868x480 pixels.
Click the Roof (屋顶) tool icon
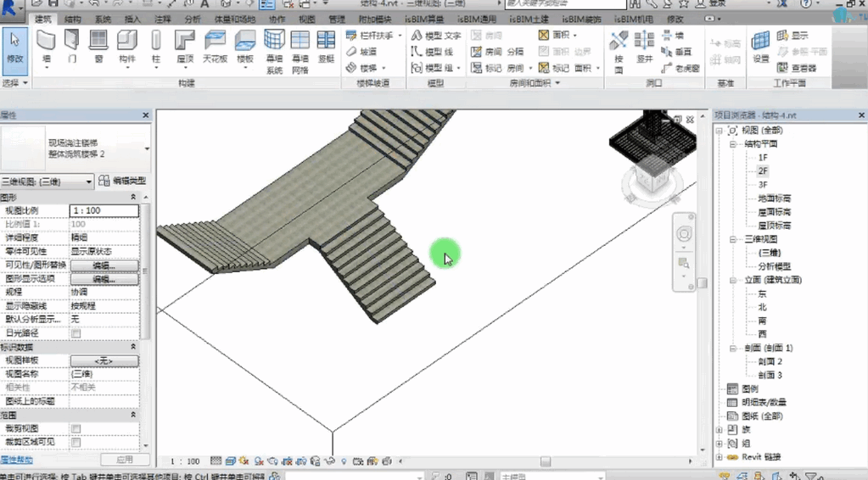pos(185,42)
